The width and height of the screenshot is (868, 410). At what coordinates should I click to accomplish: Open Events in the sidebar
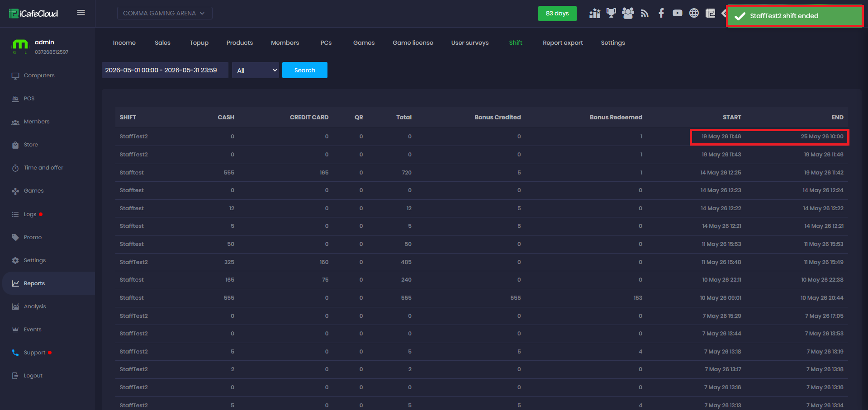pyautogui.click(x=33, y=330)
